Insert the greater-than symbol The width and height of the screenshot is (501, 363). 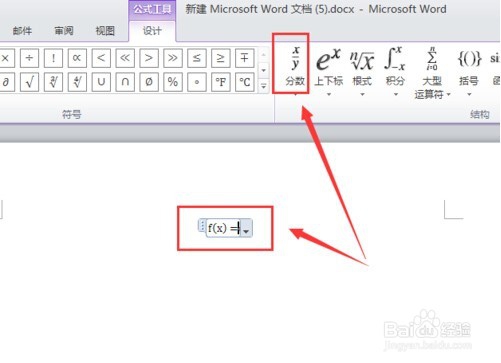pyautogui.click(x=149, y=58)
